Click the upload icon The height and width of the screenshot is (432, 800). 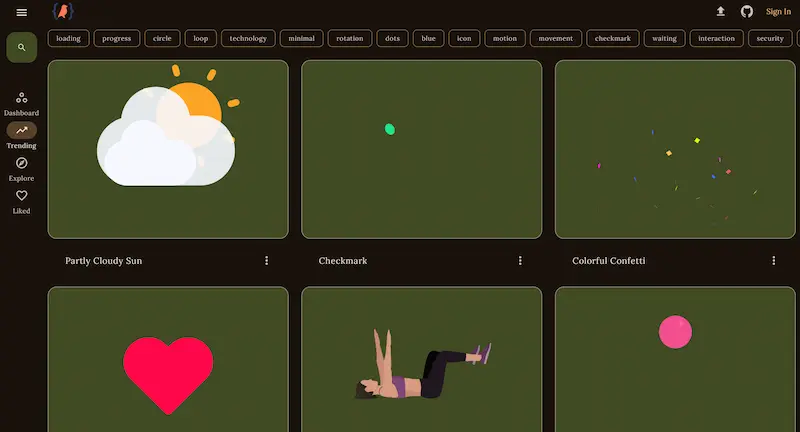pos(720,12)
